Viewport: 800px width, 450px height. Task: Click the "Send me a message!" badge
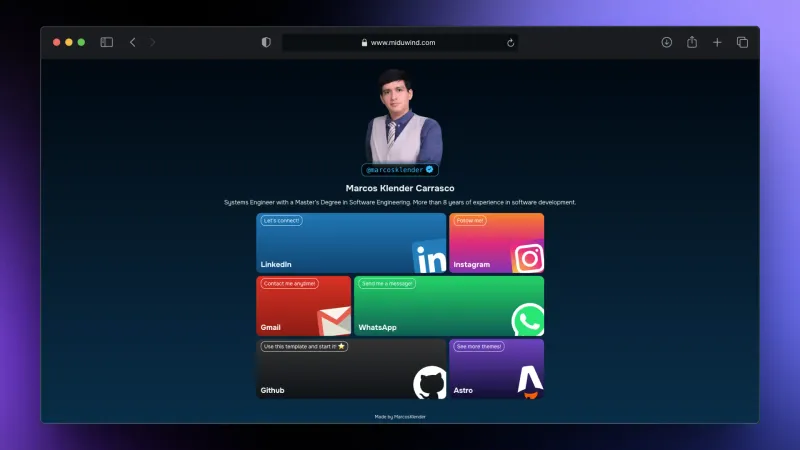387,283
